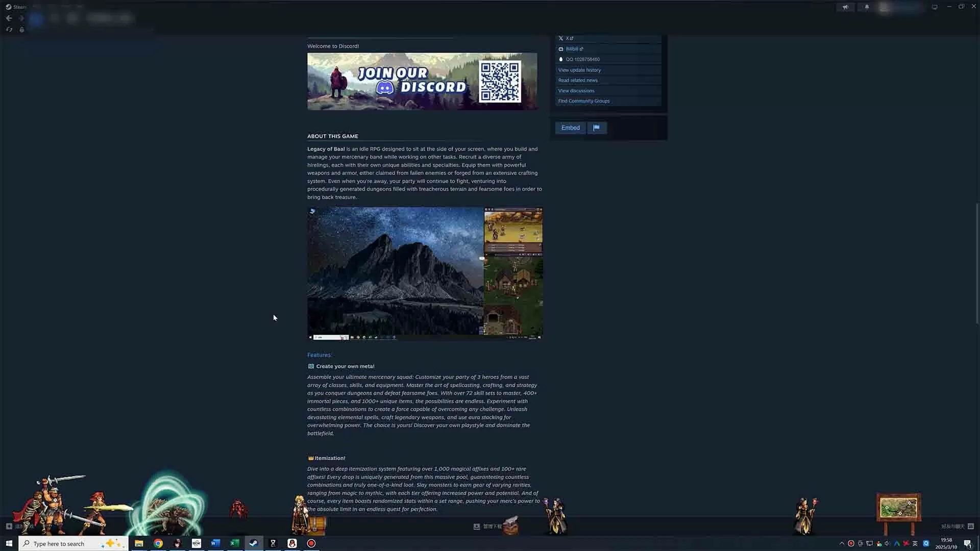Expand hidden icons with the tray chevron

click(843, 543)
